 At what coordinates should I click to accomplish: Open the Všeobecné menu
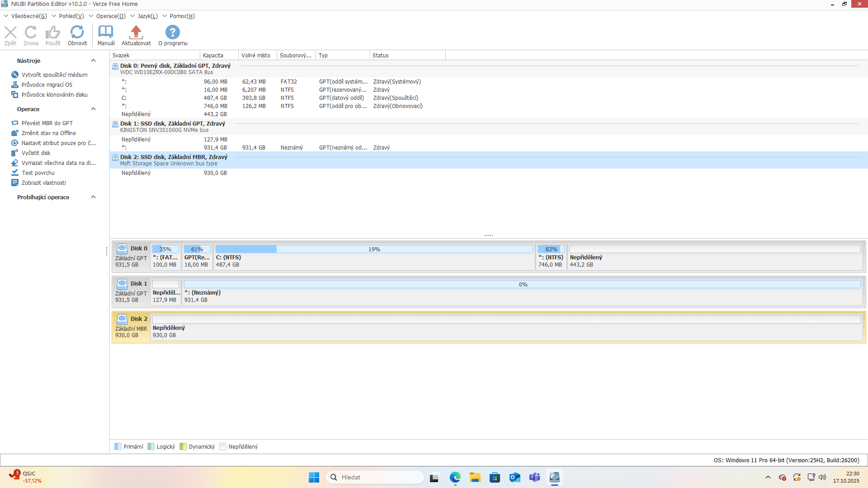28,16
